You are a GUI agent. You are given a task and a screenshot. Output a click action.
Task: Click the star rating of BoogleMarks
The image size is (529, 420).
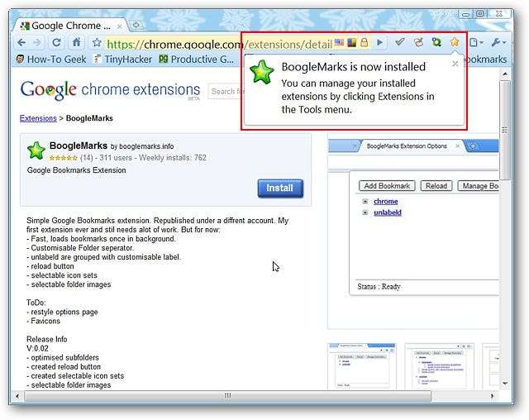click(63, 158)
